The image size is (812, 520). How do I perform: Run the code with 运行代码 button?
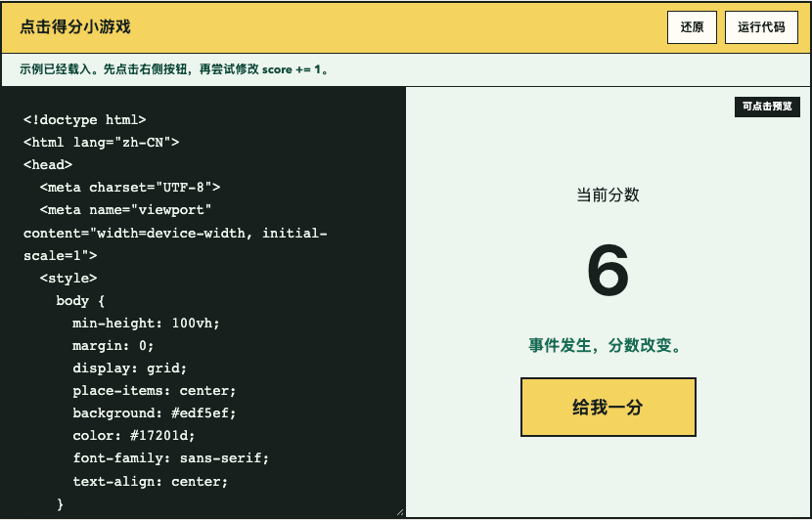coord(761,27)
